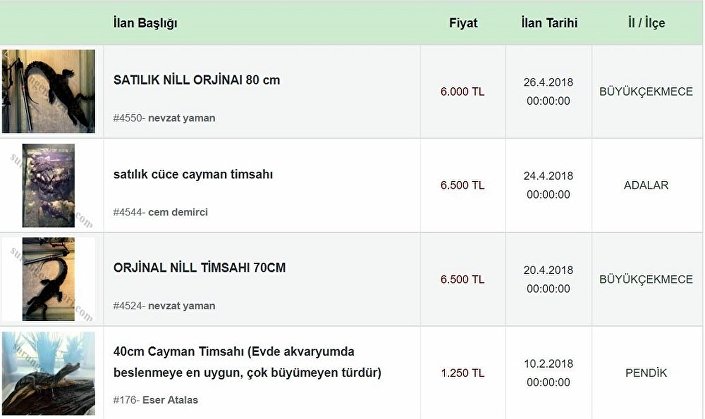Screen dimensions: 705x419
Task: Click seller nevzat yaman on listing #4524
Action: click(x=182, y=306)
